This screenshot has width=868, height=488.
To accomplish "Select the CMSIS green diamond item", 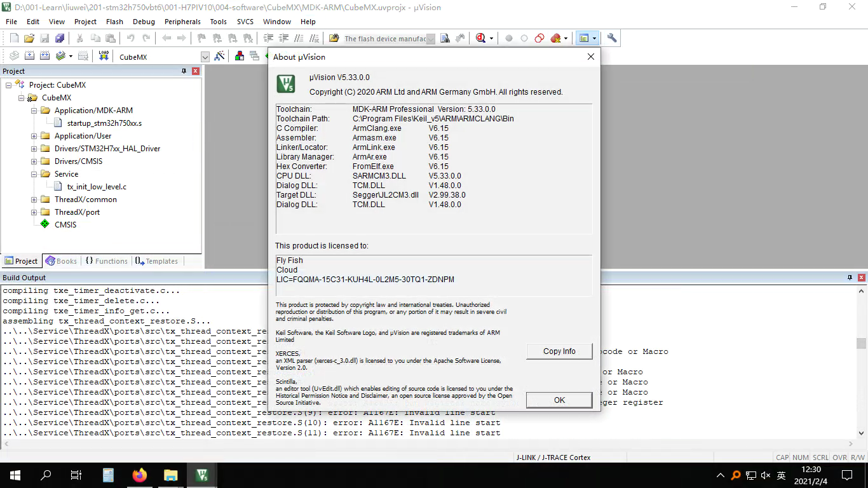I will tap(65, 225).
